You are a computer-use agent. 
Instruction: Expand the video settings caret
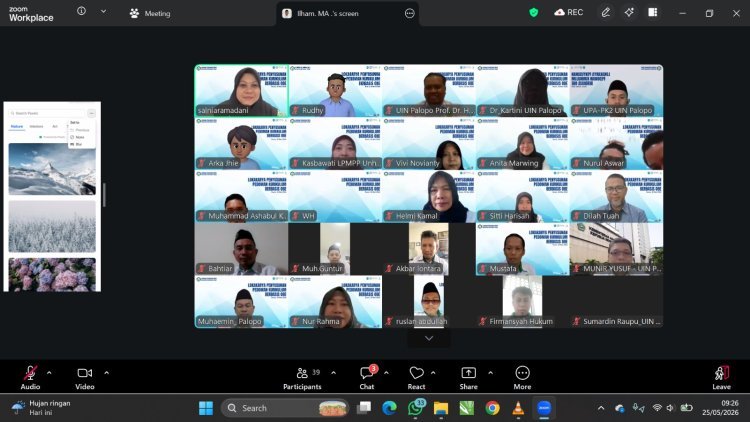(x=106, y=373)
